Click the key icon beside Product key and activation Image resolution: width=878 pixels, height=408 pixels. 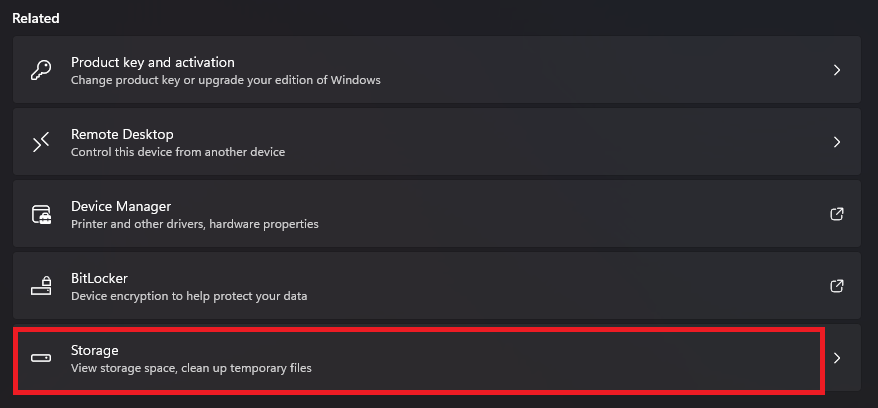(x=41, y=71)
